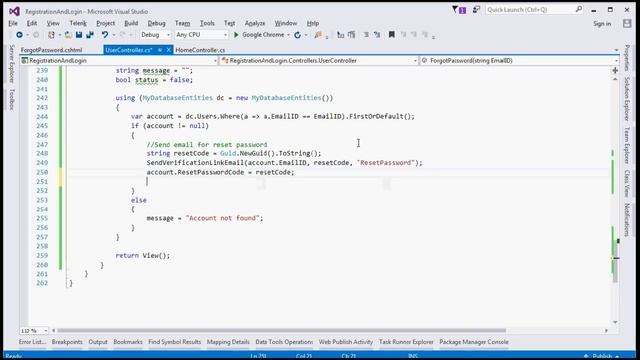Screen dimensions: 640x360
Task: Click the Navigate Backward arrow icon
Action: click(x=19, y=35)
